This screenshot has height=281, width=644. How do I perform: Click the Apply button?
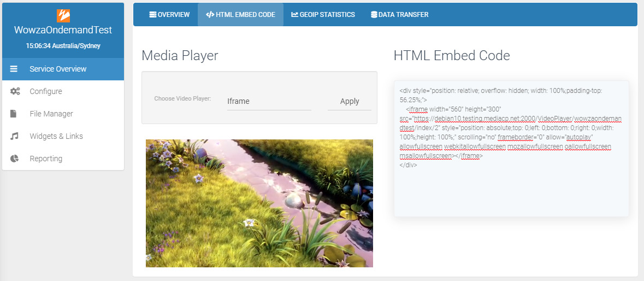(x=350, y=101)
